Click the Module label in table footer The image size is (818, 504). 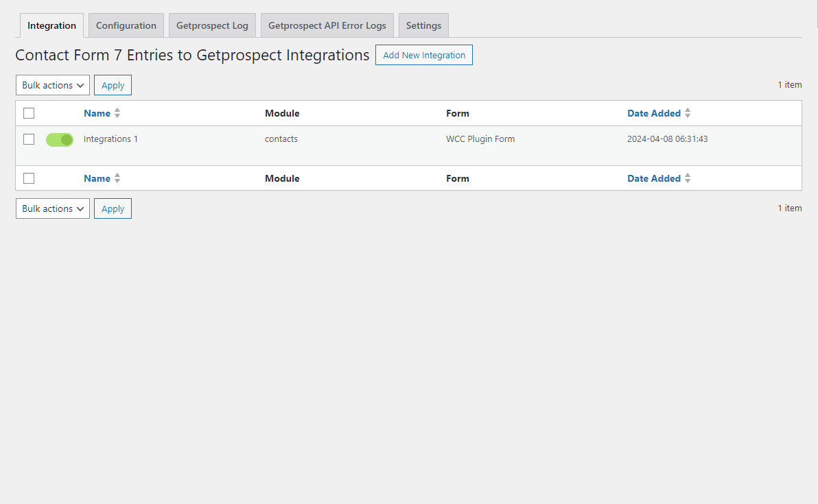pos(282,178)
